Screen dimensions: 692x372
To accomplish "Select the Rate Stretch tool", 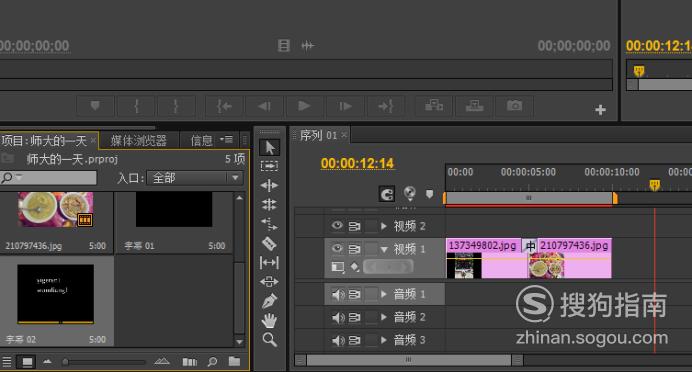I will point(269,224).
